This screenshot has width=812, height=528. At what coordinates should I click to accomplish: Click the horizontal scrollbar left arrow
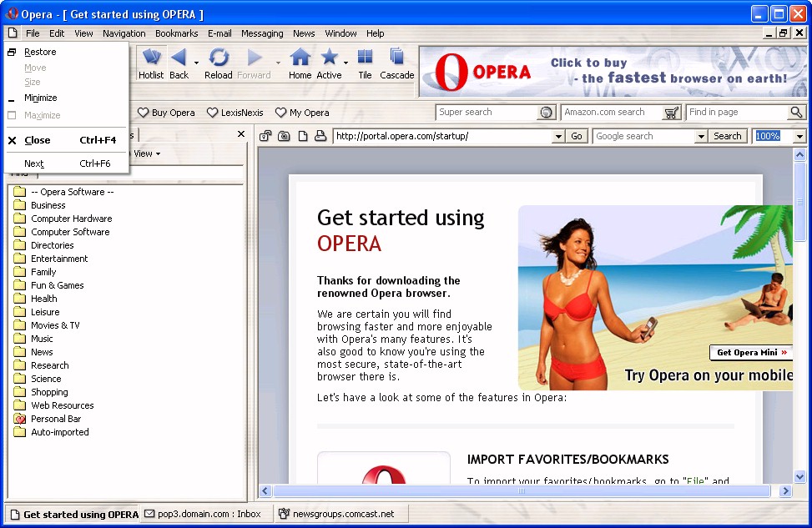click(x=265, y=490)
